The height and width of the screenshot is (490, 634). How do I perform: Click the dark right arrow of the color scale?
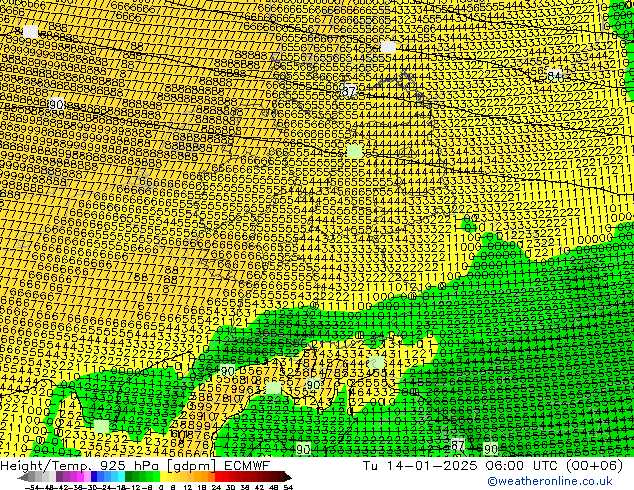point(288,477)
